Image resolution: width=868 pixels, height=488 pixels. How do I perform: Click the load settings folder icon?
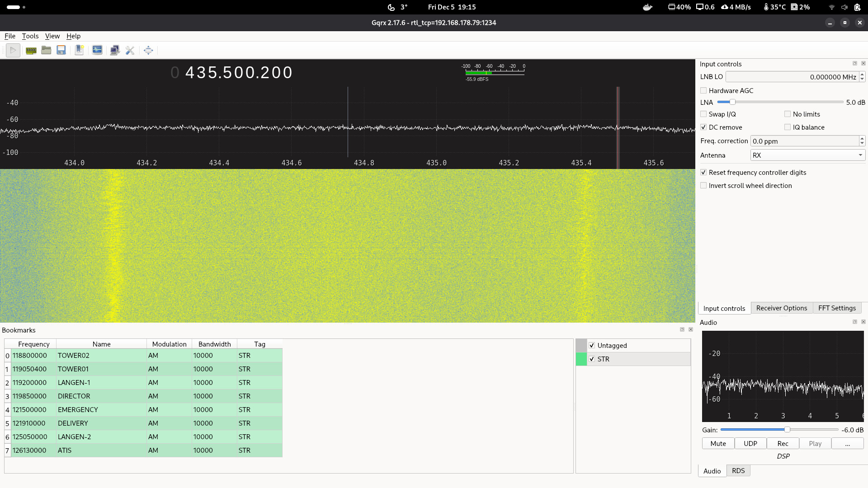click(46, 50)
